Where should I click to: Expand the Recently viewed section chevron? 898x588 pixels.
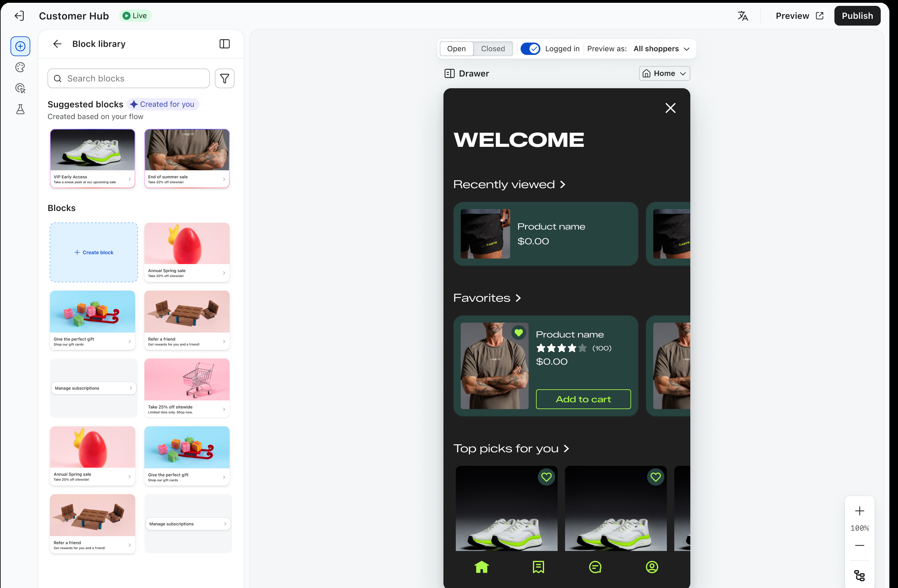[x=563, y=184]
